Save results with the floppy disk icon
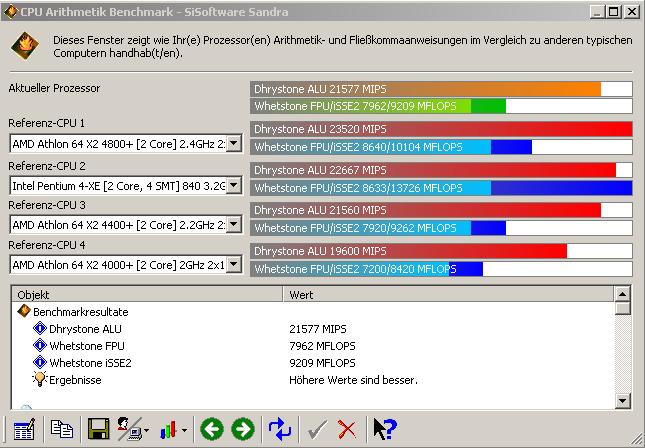The height and width of the screenshot is (448, 645). [99, 429]
